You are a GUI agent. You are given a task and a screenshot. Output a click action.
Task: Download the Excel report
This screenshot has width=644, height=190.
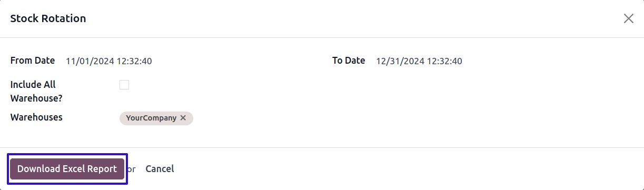click(67, 169)
